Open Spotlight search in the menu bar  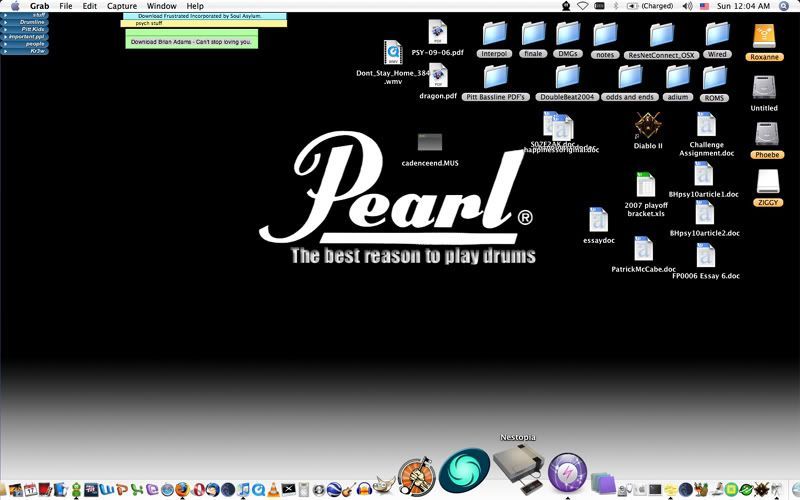[784, 6]
